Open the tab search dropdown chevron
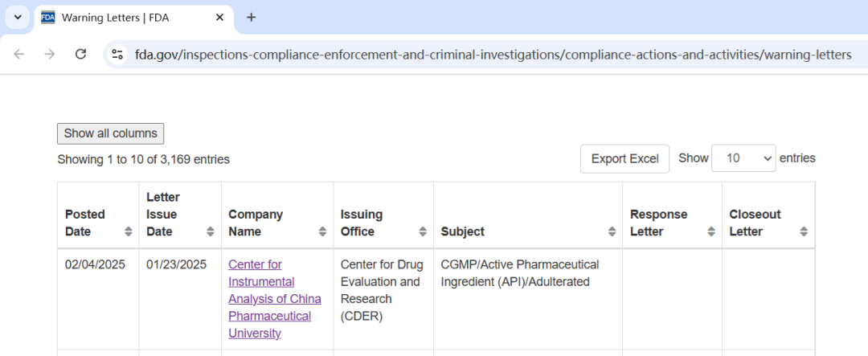Viewport: 868px width, 356px height. (18, 17)
